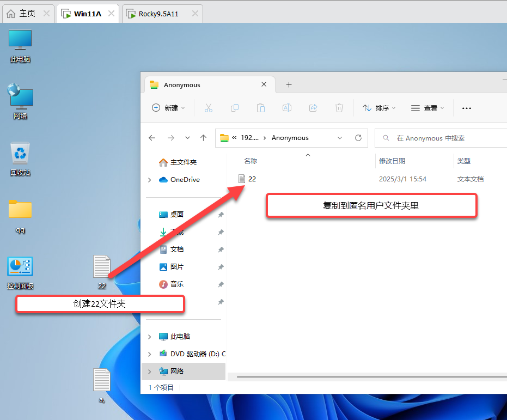The image size is (507, 420).
Task: Go up one folder level
Action: (x=203, y=138)
